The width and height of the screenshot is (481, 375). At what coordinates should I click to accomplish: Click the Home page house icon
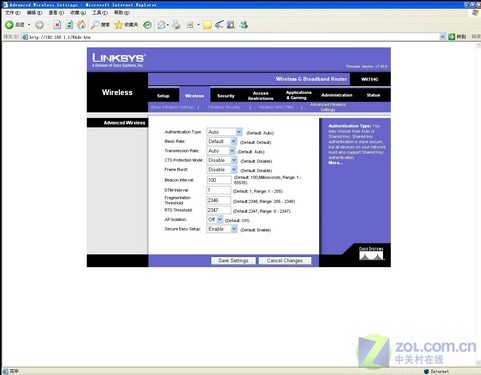pos(81,25)
